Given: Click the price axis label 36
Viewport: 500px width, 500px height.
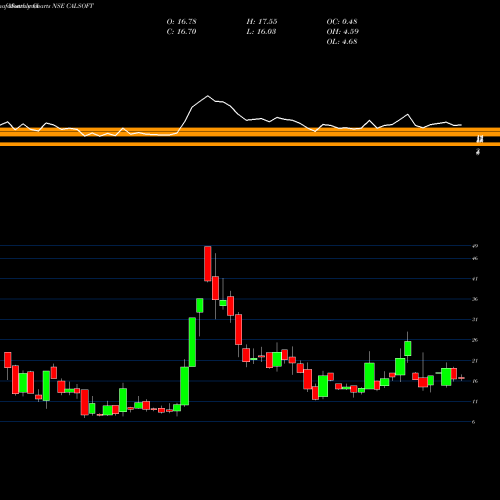Looking at the screenshot, I should click(x=475, y=299).
